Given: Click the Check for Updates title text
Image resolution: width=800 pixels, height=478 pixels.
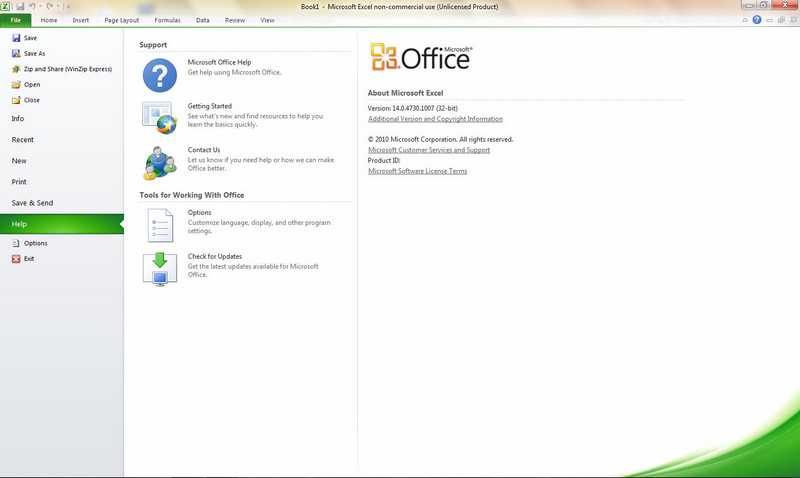Looking at the screenshot, I should coord(215,257).
